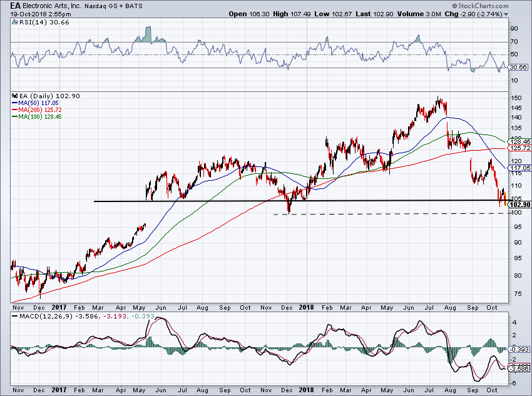Click the 2018 year label below price chart
The image size is (532, 396).
click(x=307, y=308)
